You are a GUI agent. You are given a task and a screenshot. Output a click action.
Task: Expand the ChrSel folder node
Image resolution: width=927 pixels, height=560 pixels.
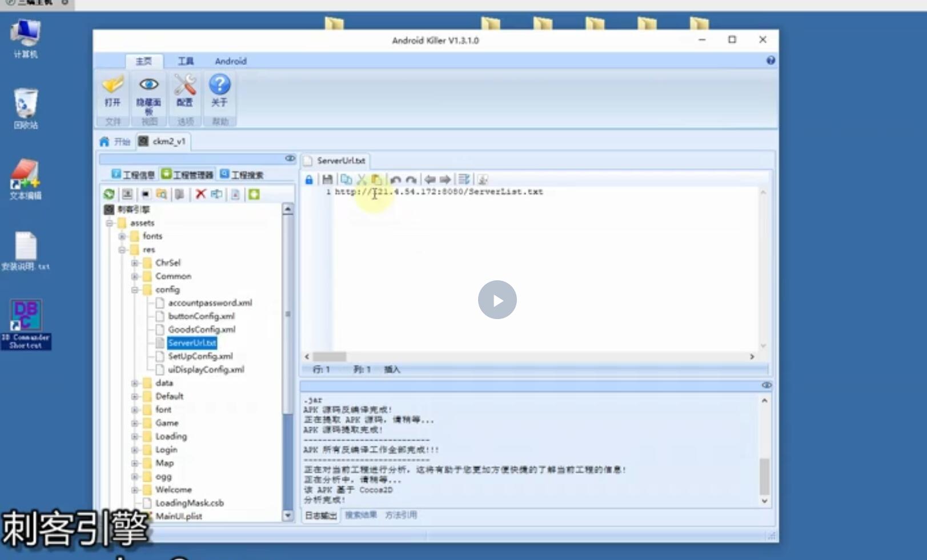pos(135,263)
